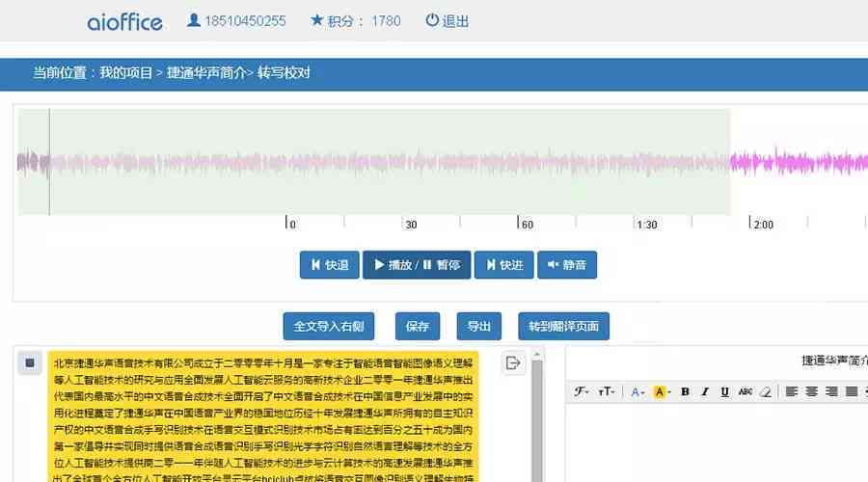The image size is (868, 482).
Task: Click the 转写校对 breadcrumb text
Action: click(x=284, y=73)
